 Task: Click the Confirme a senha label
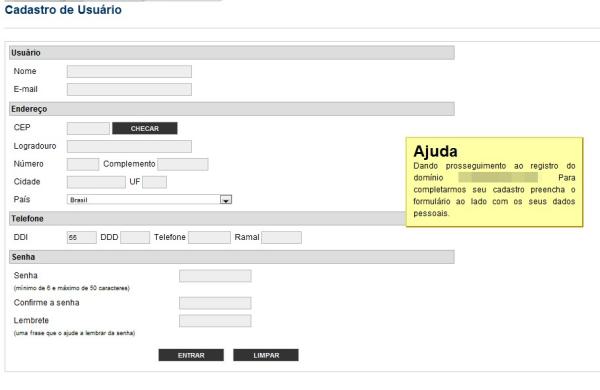click(x=46, y=303)
